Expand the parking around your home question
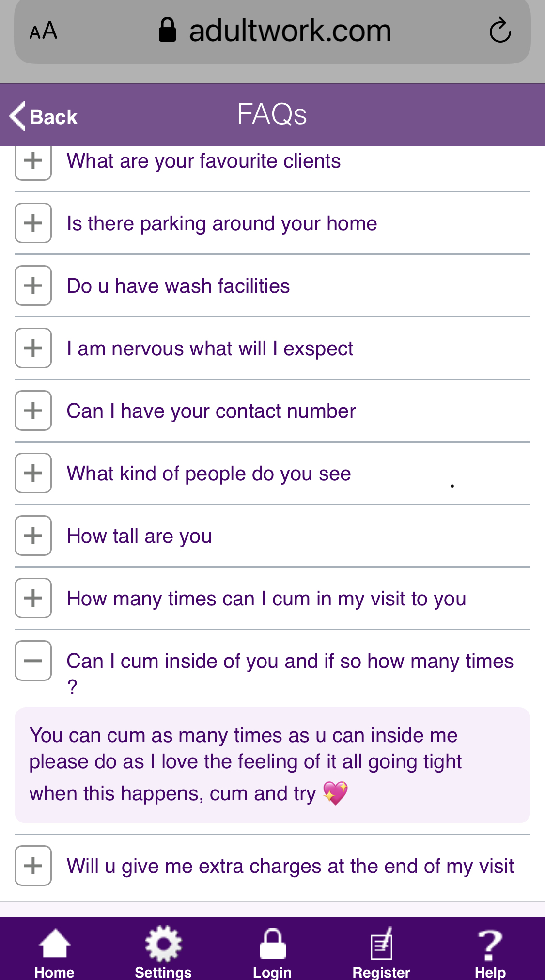 33,223
